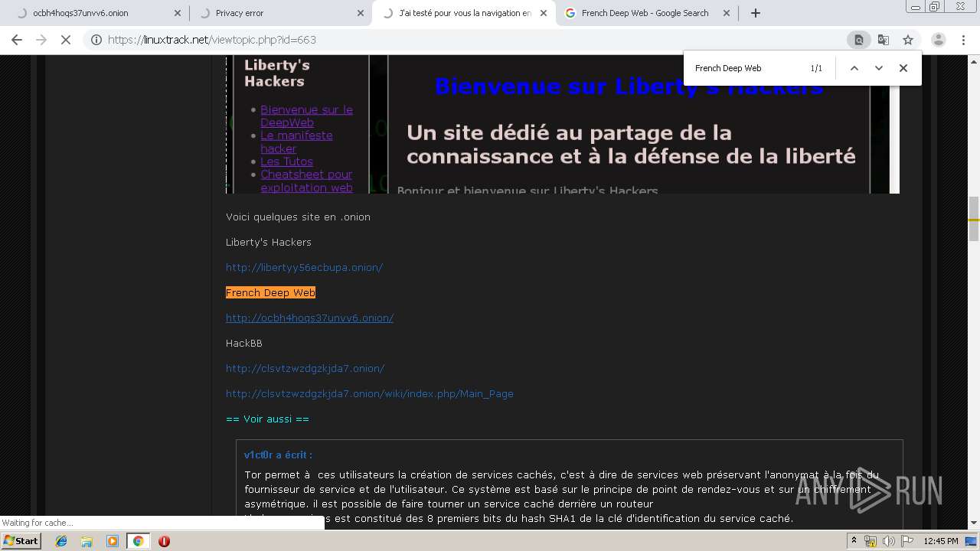Select the Chrome taskbar button

click(138, 541)
